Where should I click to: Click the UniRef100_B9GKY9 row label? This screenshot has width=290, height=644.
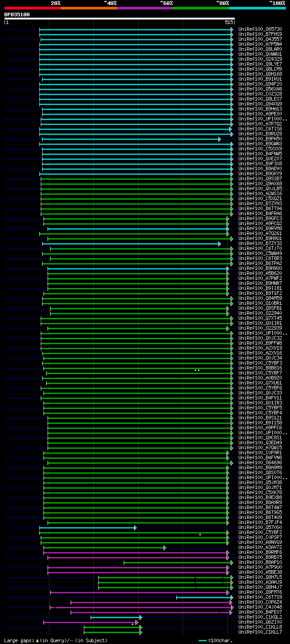[x=260, y=174]
